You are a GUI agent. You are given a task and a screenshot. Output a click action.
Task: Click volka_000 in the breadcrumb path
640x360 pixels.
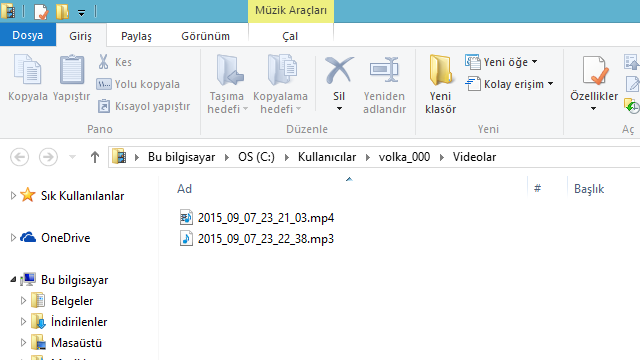pyautogui.click(x=404, y=157)
